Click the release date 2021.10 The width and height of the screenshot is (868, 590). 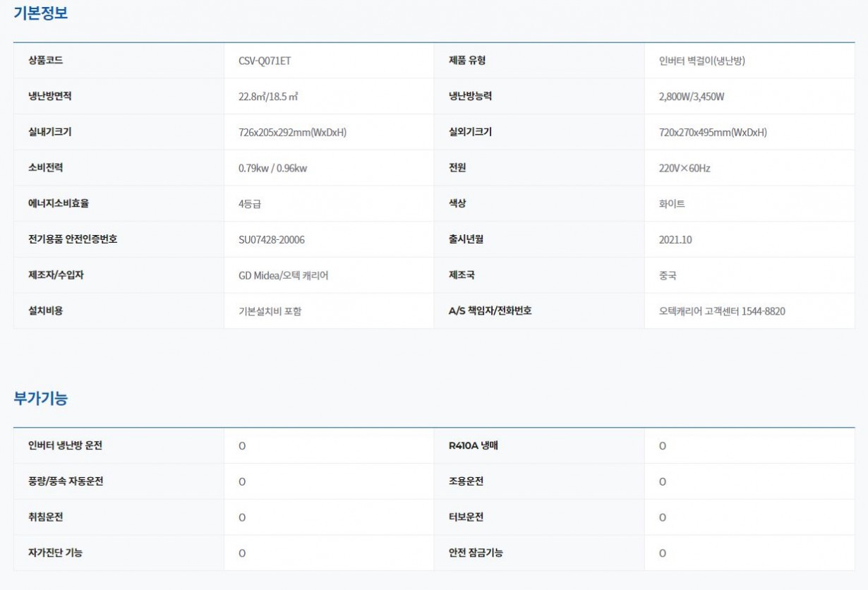pyautogui.click(x=675, y=240)
